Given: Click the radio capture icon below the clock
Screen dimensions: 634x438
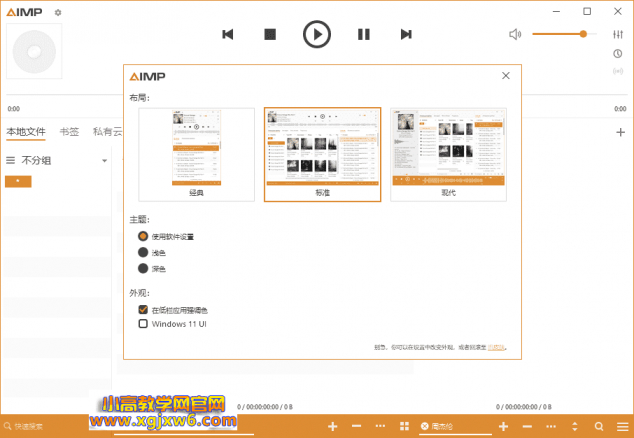Looking at the screenshot, I should point(618,72).
